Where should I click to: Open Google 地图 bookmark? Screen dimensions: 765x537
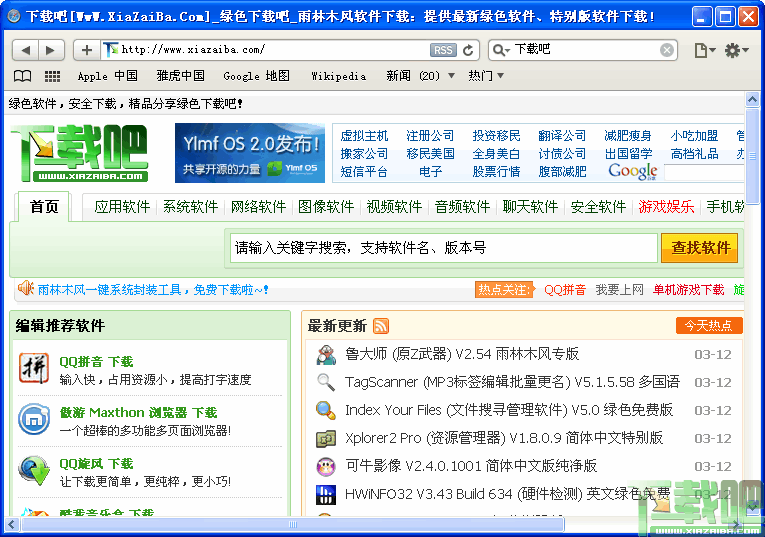(x=256, y=76)
